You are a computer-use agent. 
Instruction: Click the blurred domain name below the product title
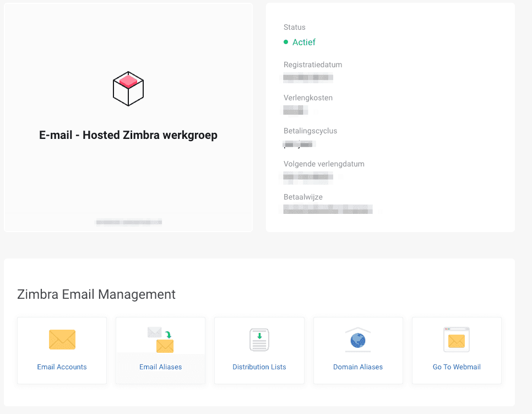[x=128, y=222]
